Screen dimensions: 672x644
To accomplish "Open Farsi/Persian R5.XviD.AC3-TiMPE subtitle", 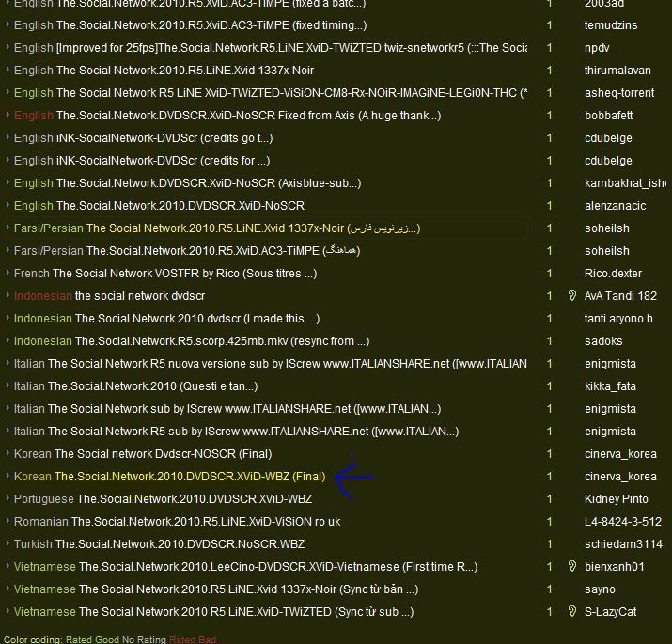I will click(187, 251).
